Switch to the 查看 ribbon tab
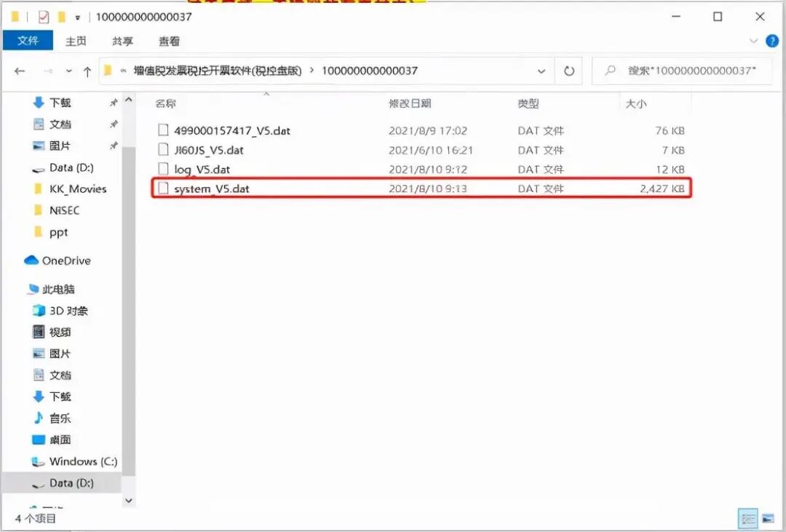Viewport: 786px width, 532px height. [x=167, y=41]
